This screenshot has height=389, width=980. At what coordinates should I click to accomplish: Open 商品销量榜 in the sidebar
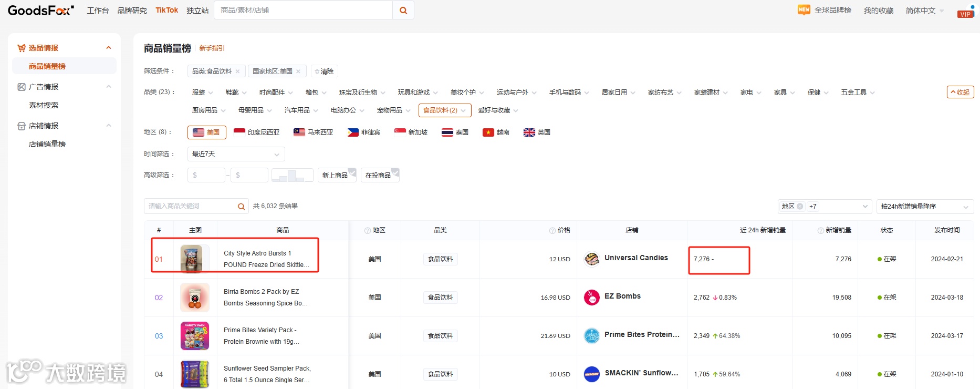(64, 66)
